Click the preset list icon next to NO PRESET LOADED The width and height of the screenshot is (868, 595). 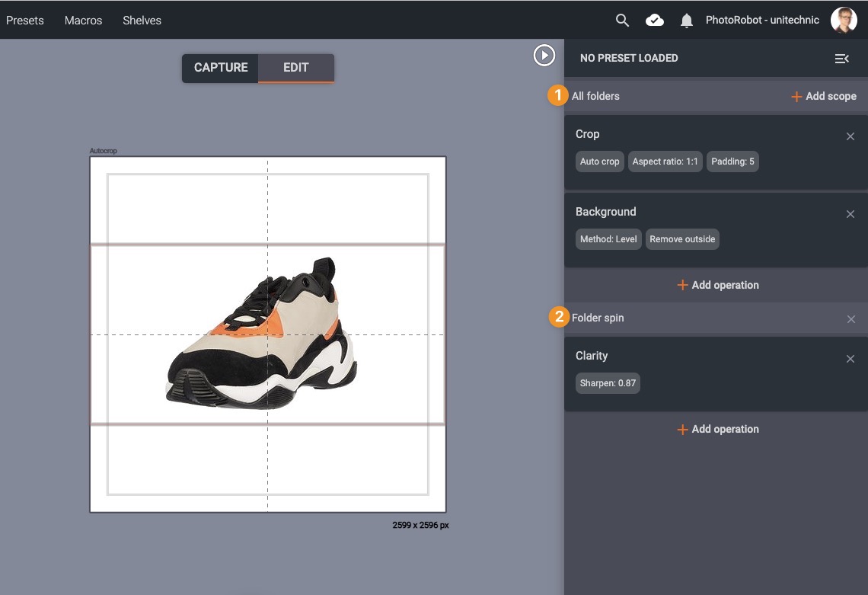pos(841,58)
